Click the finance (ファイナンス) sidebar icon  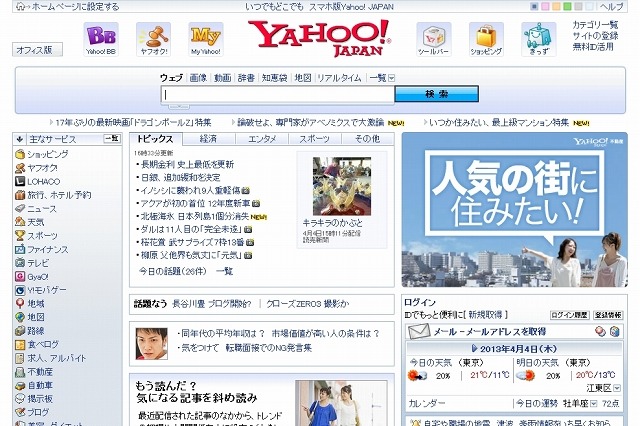[x=20, y=249]
